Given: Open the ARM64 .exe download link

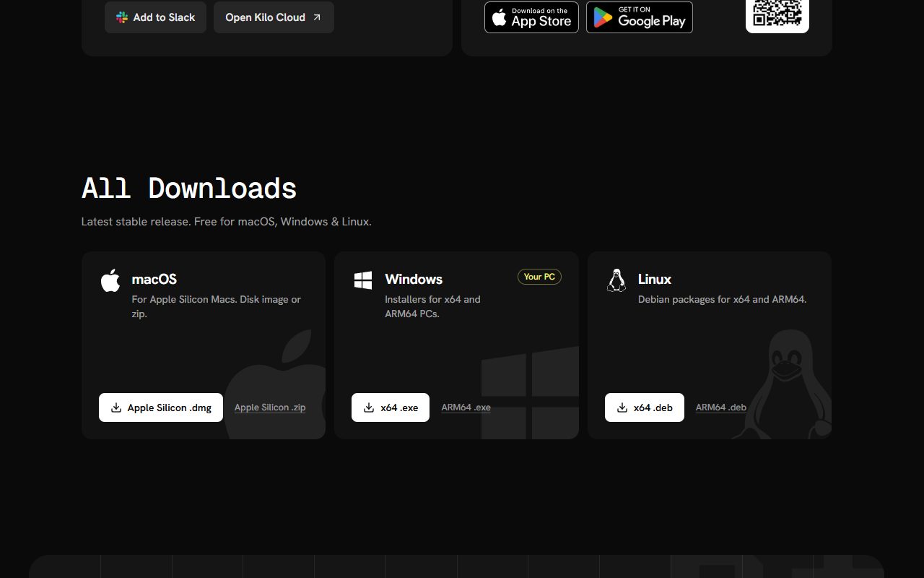Looking at the screenshot, I should coord(466,407).
